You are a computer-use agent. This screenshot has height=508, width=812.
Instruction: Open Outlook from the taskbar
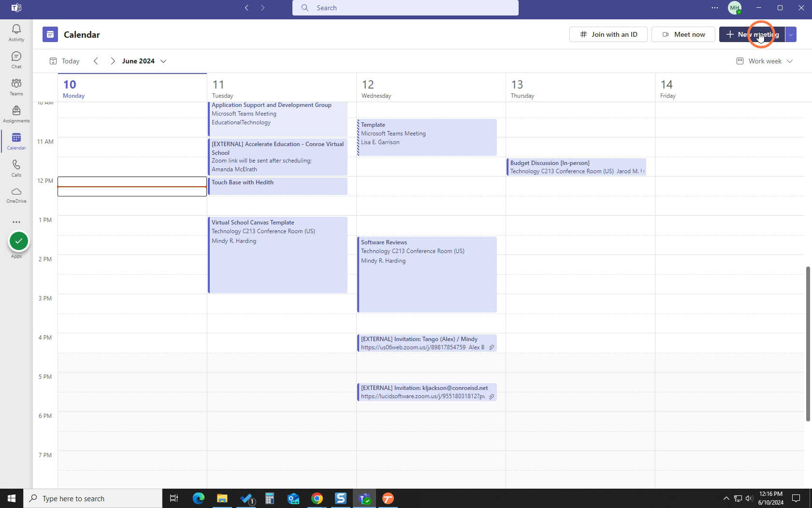[x=293, y=498]
